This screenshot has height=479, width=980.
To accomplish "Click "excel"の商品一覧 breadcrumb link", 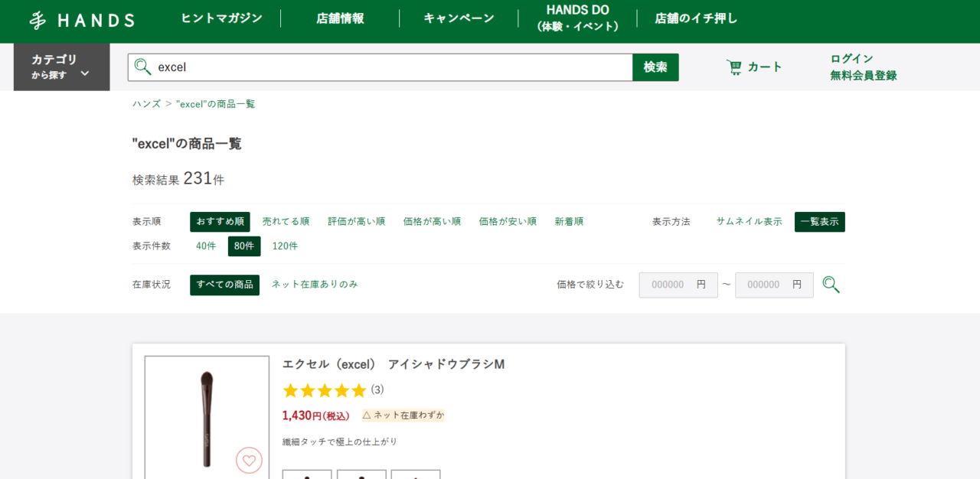I will tap(216, 104).
